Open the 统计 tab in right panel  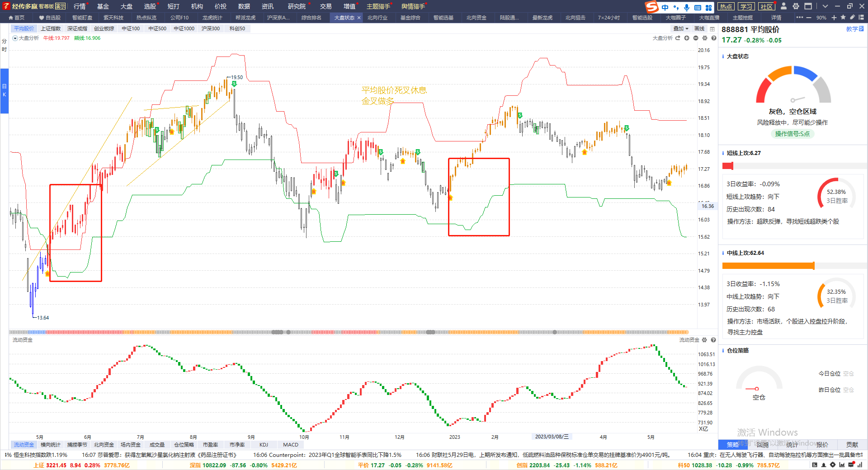coord(792,445)
